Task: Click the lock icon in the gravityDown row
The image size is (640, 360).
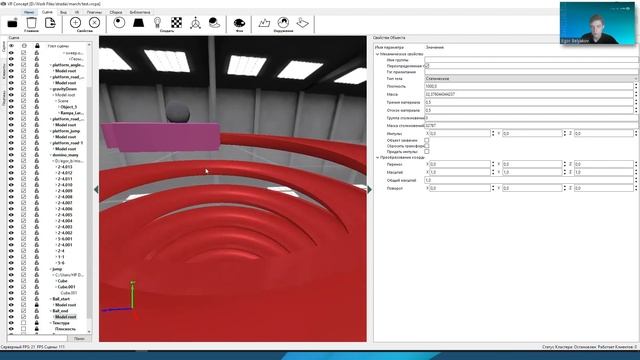Action: (37, 89)
